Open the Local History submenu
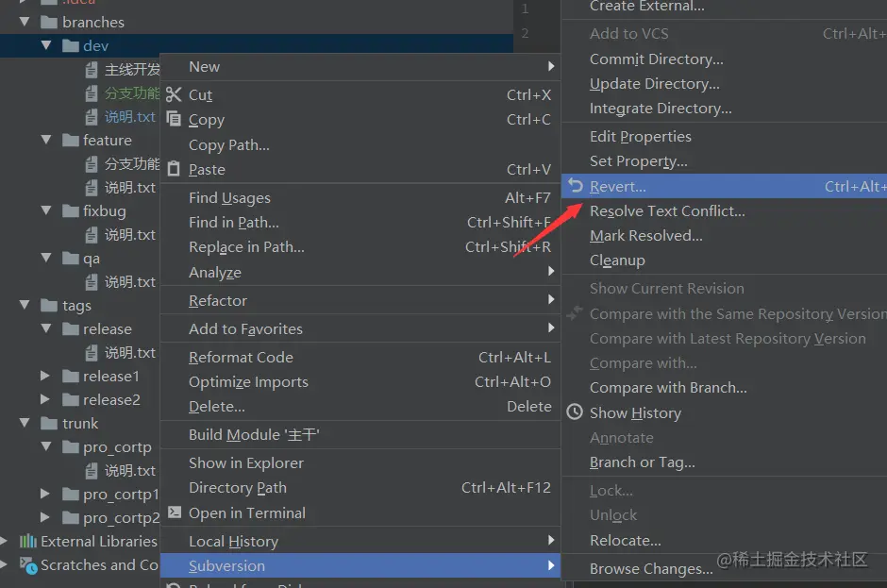 360,541
